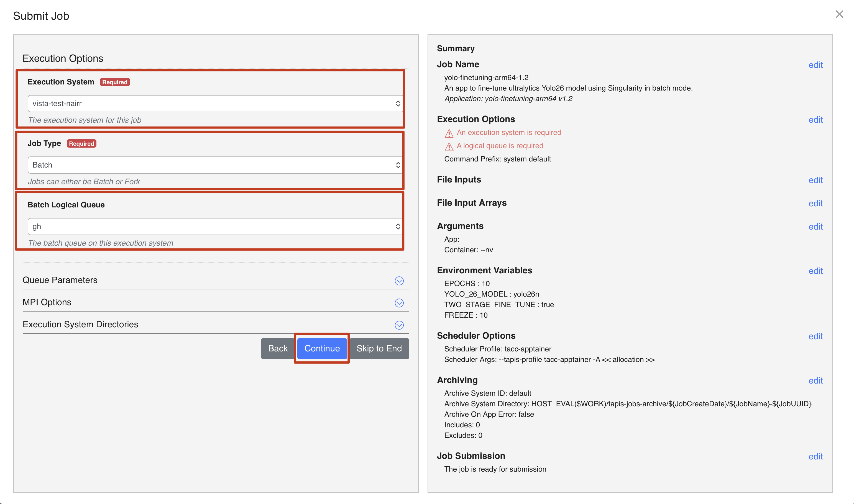Click the Continue button
This screenshot has width=854, height=504.
click(322, 348)
